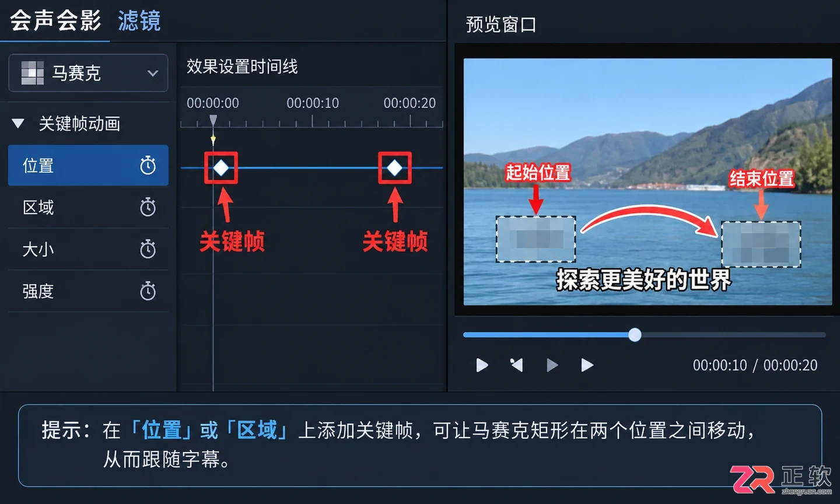The width and height of the screenshot is (840, 504).
Task: Switch to the 滤镜 tab
Action: [139, 21]
